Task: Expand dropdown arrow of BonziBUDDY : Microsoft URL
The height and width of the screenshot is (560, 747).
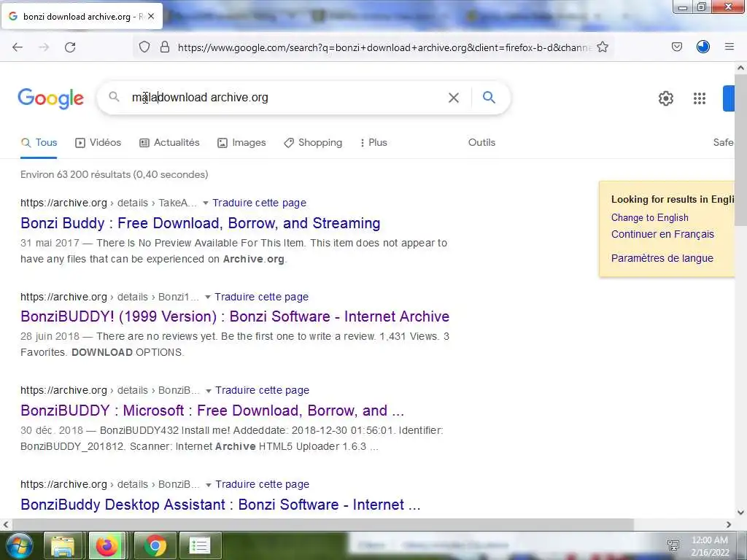Action: coord(208,391)
